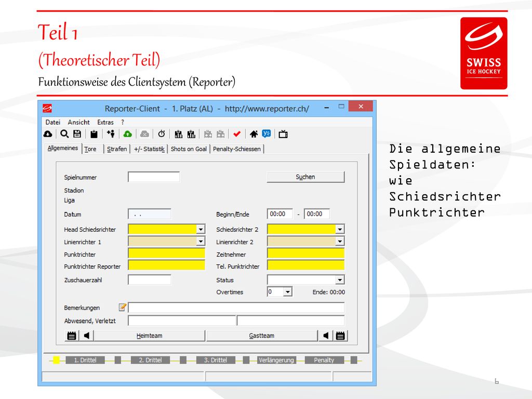
Task: Click the Gastteam button
Action: tap(262, 336)
